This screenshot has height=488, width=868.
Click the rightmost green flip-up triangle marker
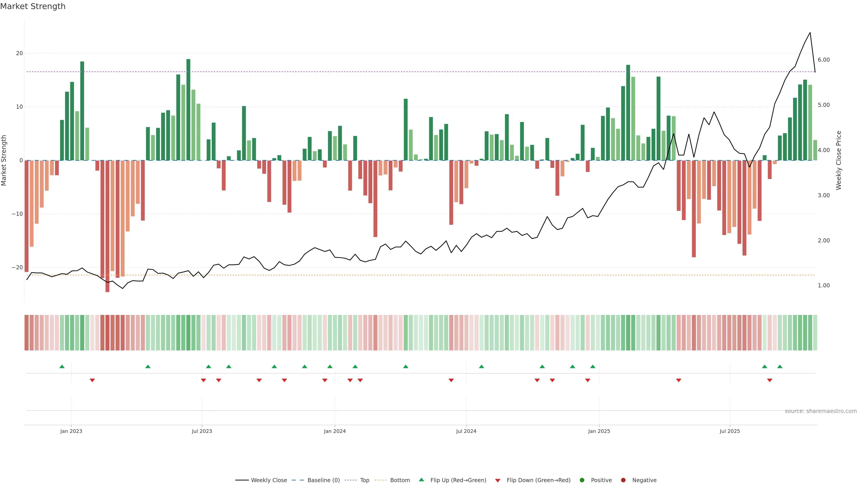click(780, 366)
